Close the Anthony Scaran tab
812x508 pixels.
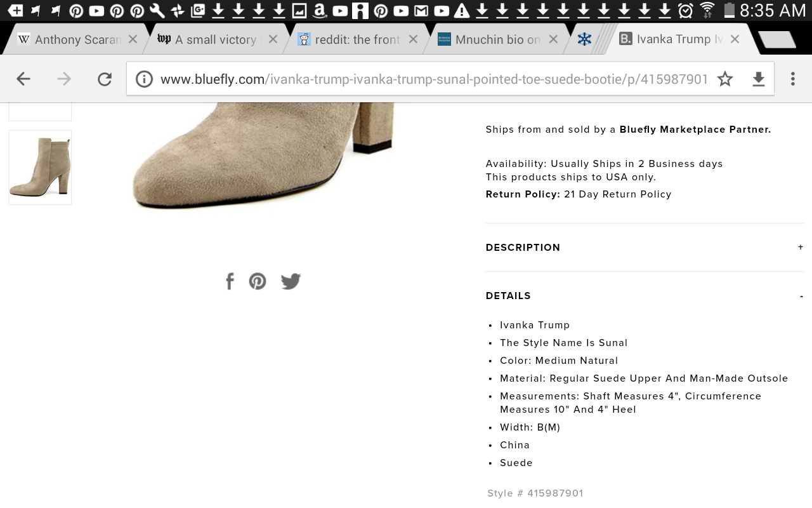(133, 39)
